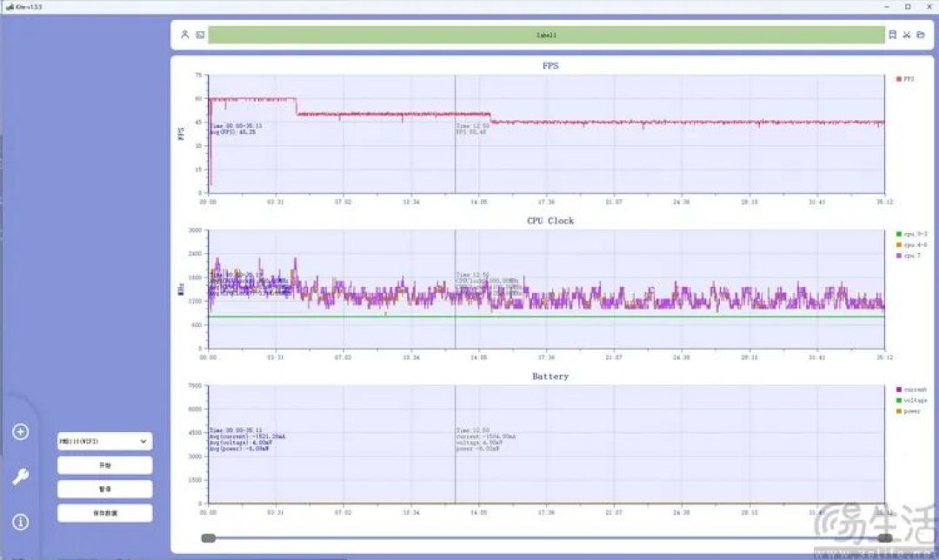Click the user profile icon in top bar
The height and width of the screenshot is (560, 939).
pos(185,35)
